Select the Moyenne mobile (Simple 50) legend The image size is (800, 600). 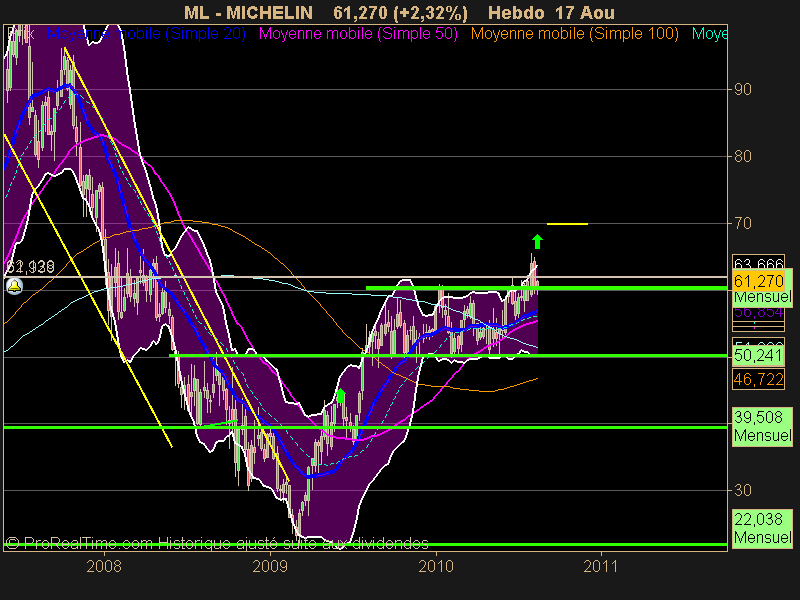(358, 34)
